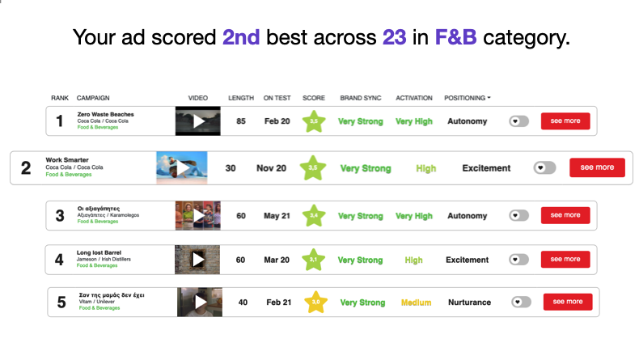The width and height of the screenshot is (639, 364).
Task: Play the Zero Waste Beaches video
Action: 197,121
